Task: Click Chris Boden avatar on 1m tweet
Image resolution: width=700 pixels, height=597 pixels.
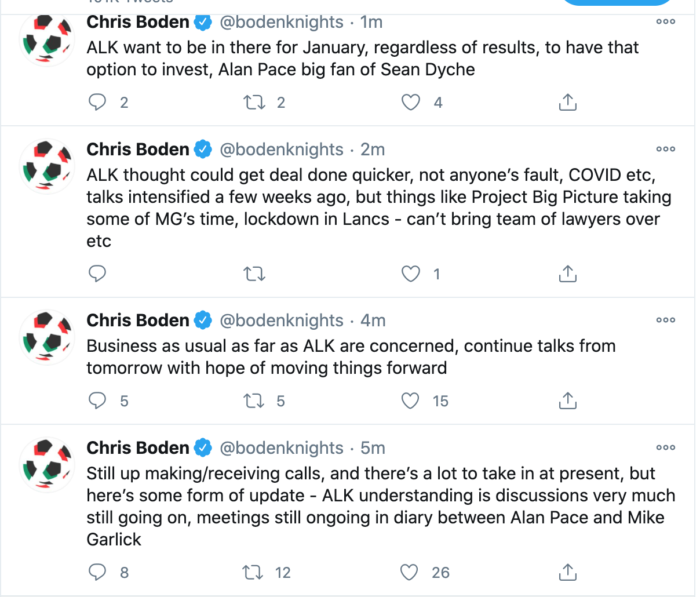Action: click(47, 39)
